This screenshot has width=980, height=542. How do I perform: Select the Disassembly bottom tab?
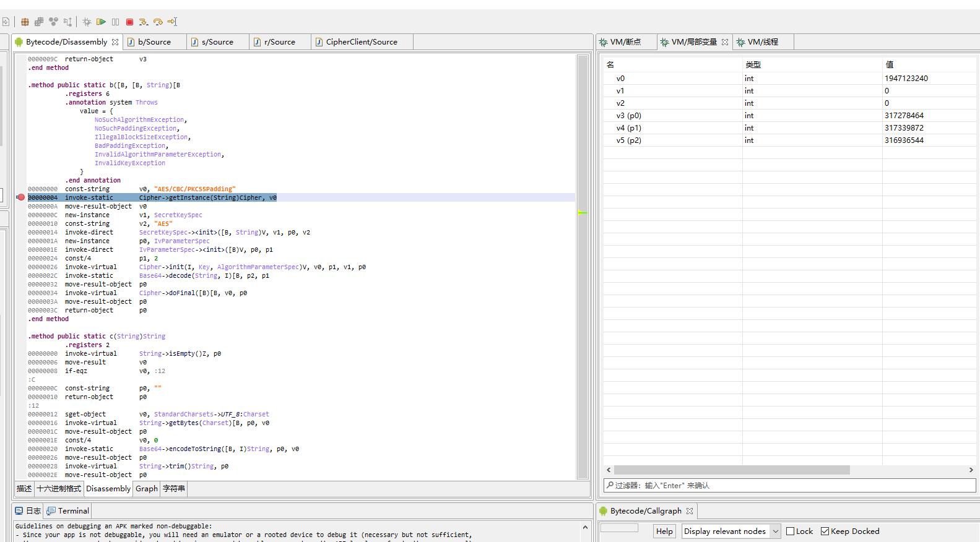(x=108, y=489)
